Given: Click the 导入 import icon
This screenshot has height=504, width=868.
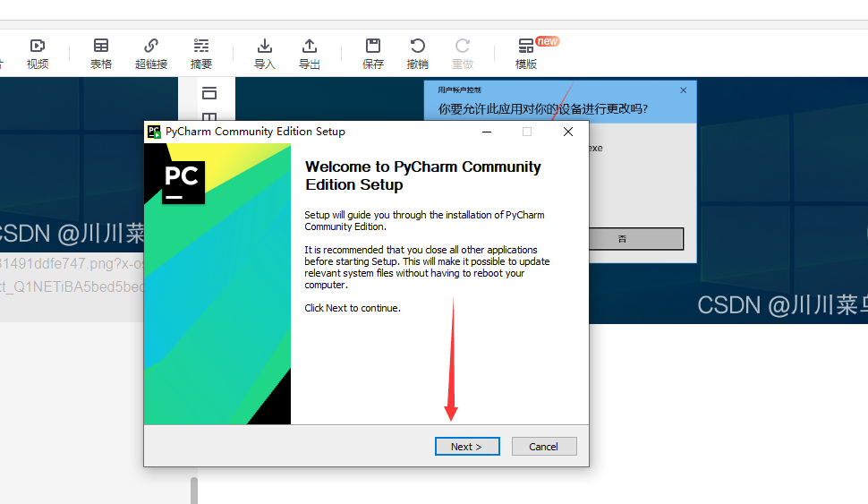Looking at the screenshot, I should [x=265, y=54].
